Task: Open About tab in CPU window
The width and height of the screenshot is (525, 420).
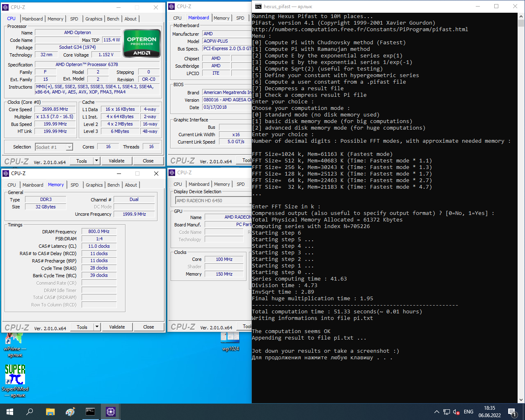Action: coord(130,19)
